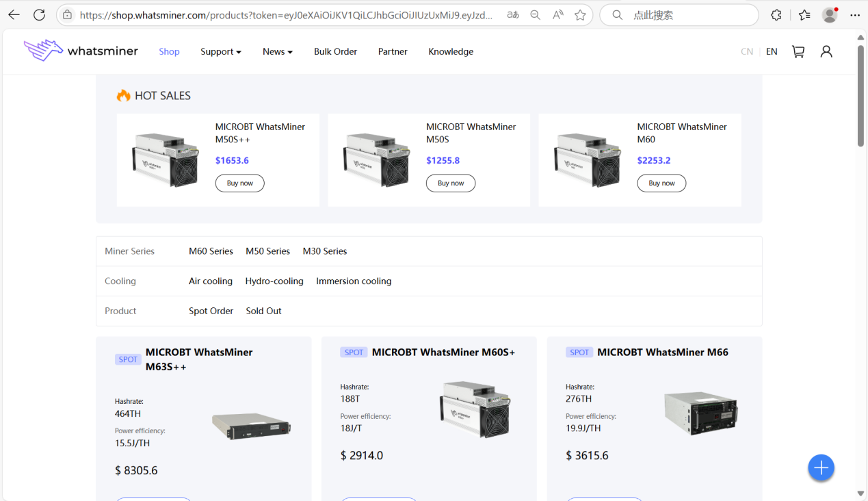Filter by M60 Series
Screen dimensions: 868x501
click(x=211, y=251)
